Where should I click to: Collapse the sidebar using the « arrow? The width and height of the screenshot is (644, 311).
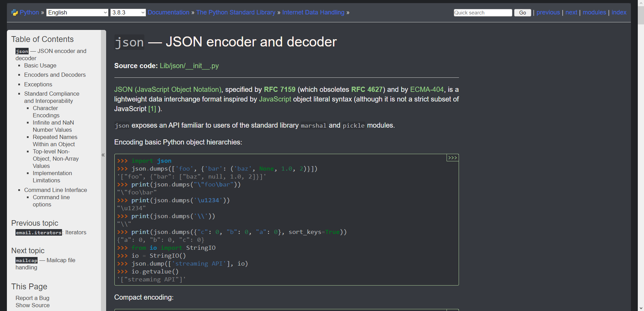click(103, 155)
